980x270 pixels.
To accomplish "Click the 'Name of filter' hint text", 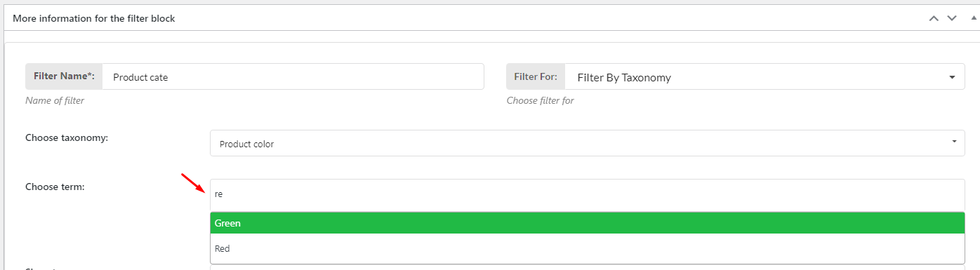I will coord(55,100).
